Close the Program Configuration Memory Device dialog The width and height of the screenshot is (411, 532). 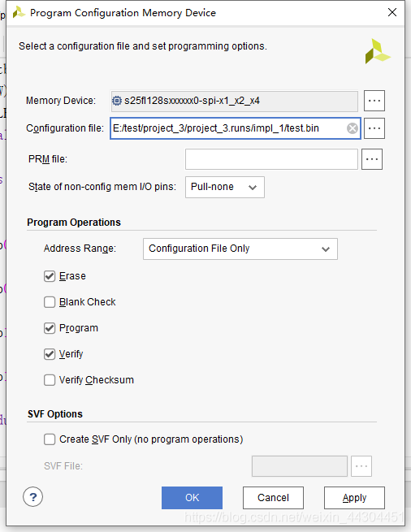(392, 12)
